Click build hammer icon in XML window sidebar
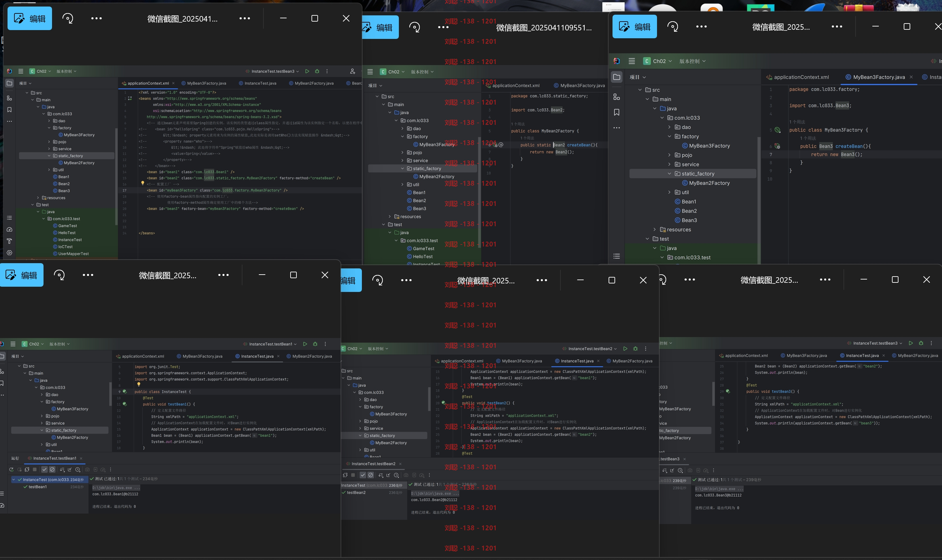Viewport: 942px width, 560px height. pyautogui.click(x=9, y=241)
